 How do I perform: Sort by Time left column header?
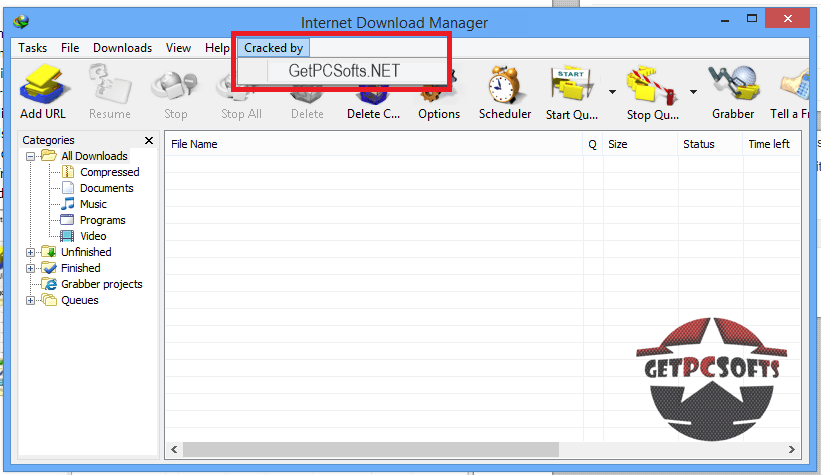pos(771,144)
